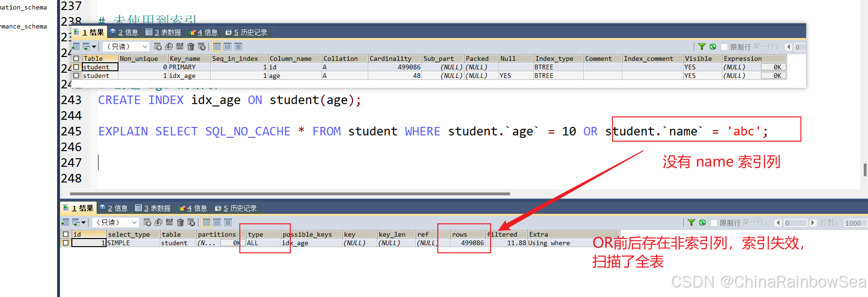
Task: Click the green filter icon in lower panel
Action: tap(691, 222)
